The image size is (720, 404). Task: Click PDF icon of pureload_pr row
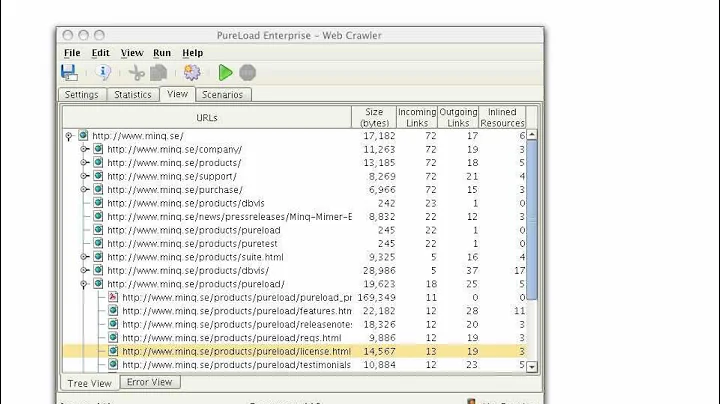pyautogui.click(x=113, y=297)
